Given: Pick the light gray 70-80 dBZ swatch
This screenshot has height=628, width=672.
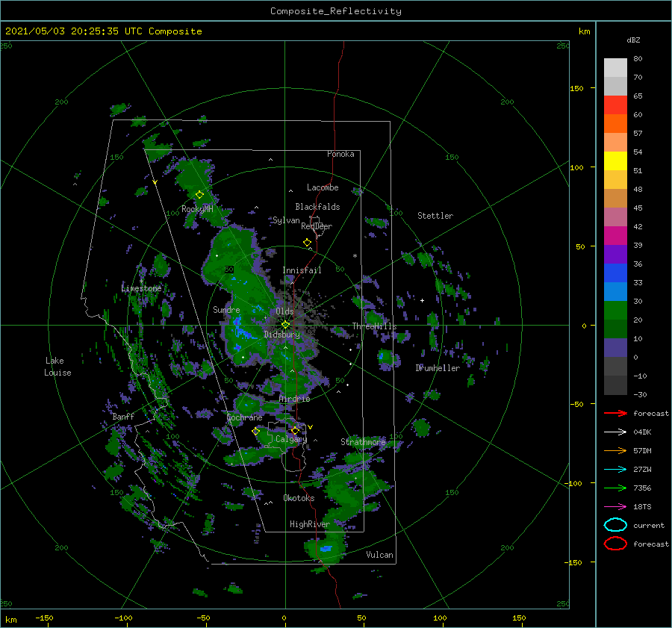Looking at the screenshot, I should click(x=615, y=68).
